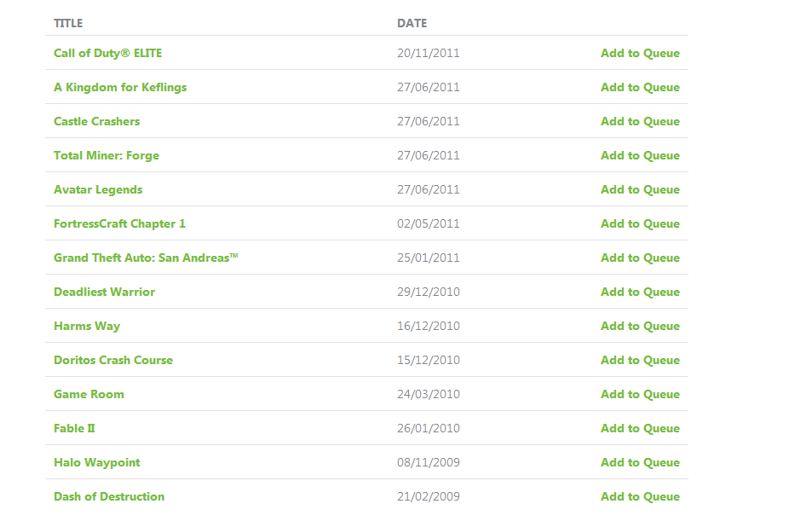Add Castle Crashers to queue
This screenshot has width=812, height=527.
click(640, 121)
